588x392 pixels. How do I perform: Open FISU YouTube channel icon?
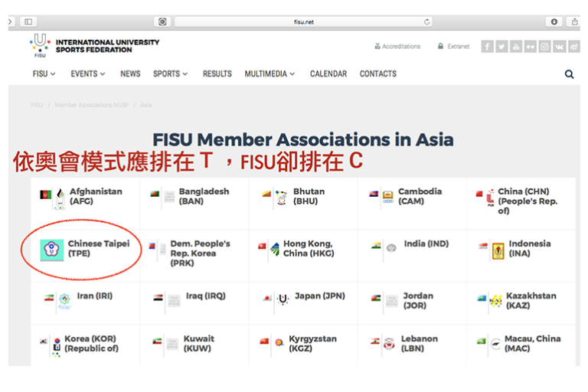(516, 47)
